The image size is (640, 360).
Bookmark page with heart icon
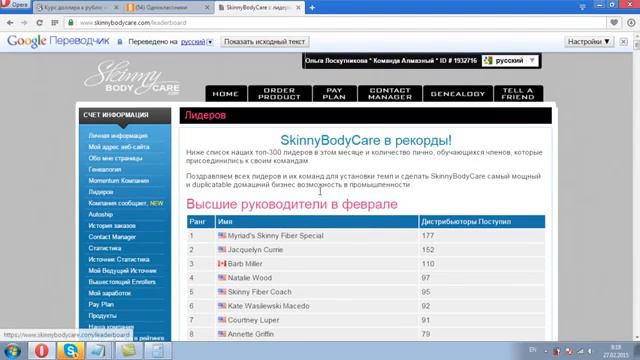point(614,23)
